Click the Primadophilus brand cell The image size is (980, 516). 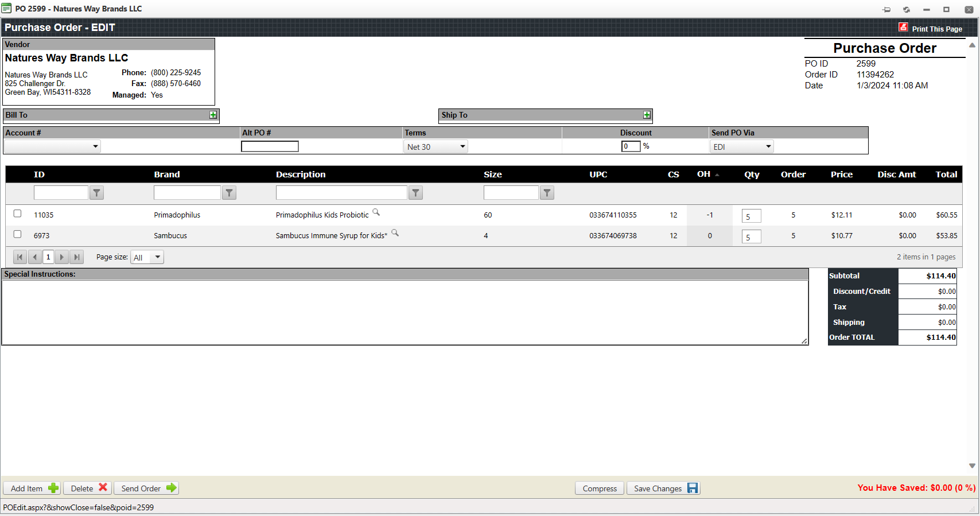coord(177,215)
